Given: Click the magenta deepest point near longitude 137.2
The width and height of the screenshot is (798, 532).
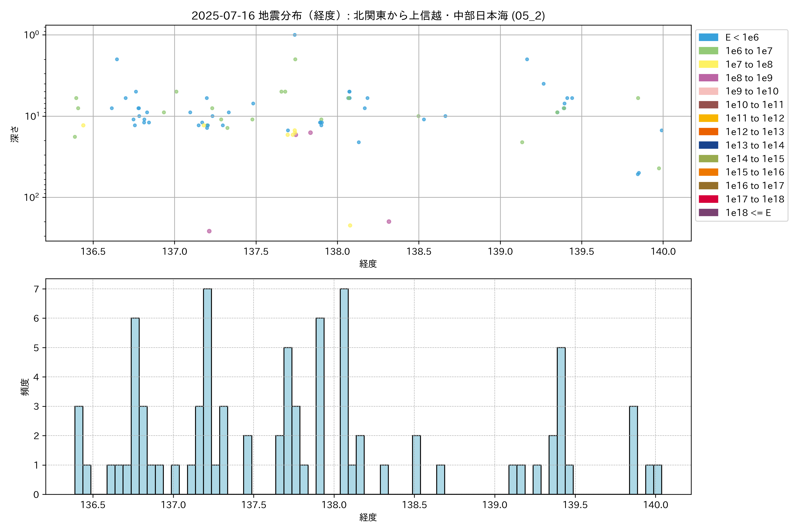Looking at the screenshot, I should click(x=209, y=231).
